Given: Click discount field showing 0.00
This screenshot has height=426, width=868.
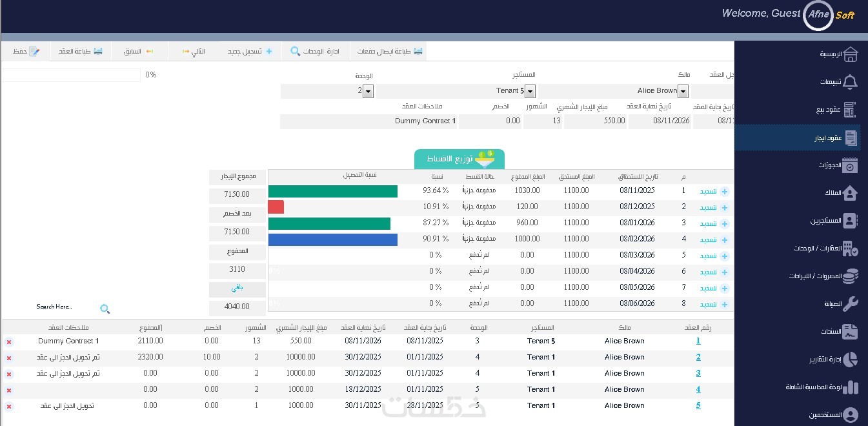Looking at the screenshot, I should (x=490, y=121).
